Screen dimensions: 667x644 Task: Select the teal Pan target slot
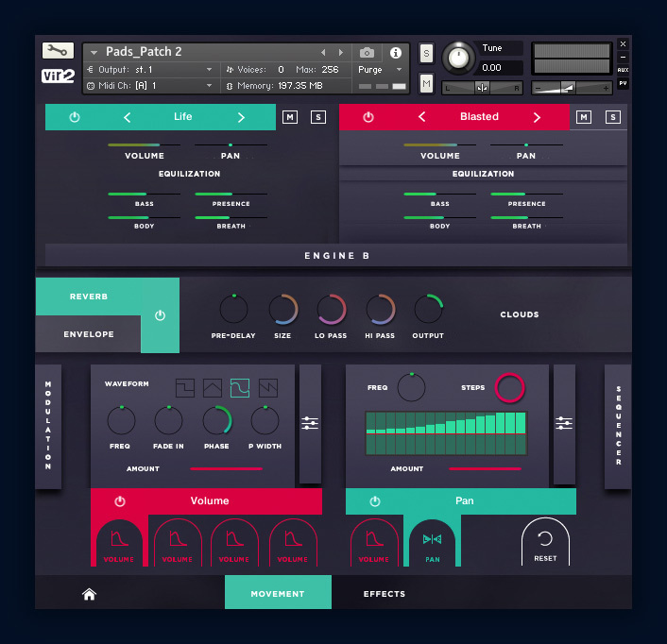432,543
